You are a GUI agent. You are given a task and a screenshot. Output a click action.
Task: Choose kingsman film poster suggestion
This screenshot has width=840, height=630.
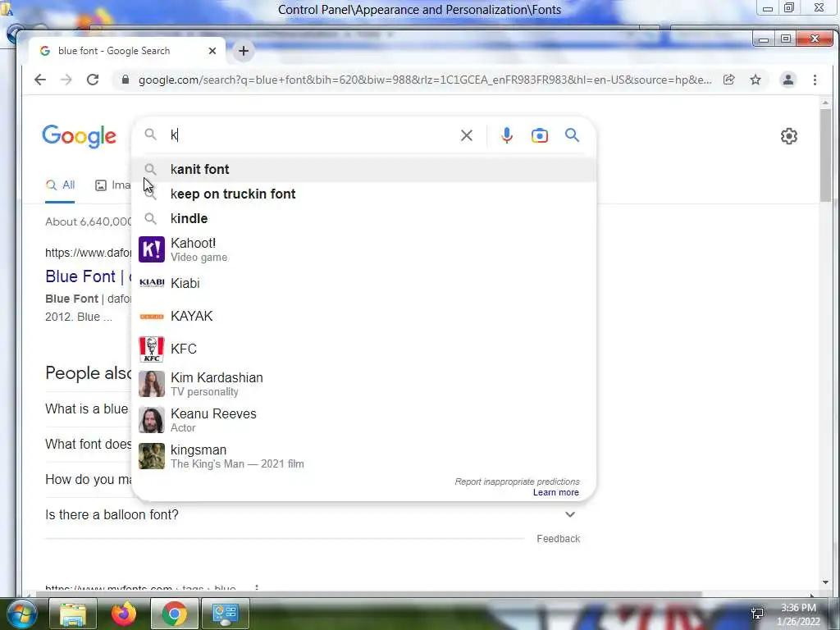(152, 456)
